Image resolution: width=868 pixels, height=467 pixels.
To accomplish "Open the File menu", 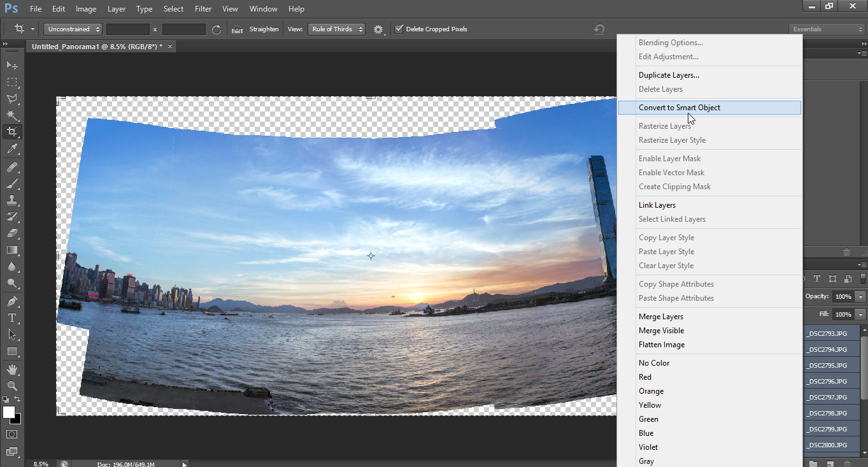I will 36,9.
